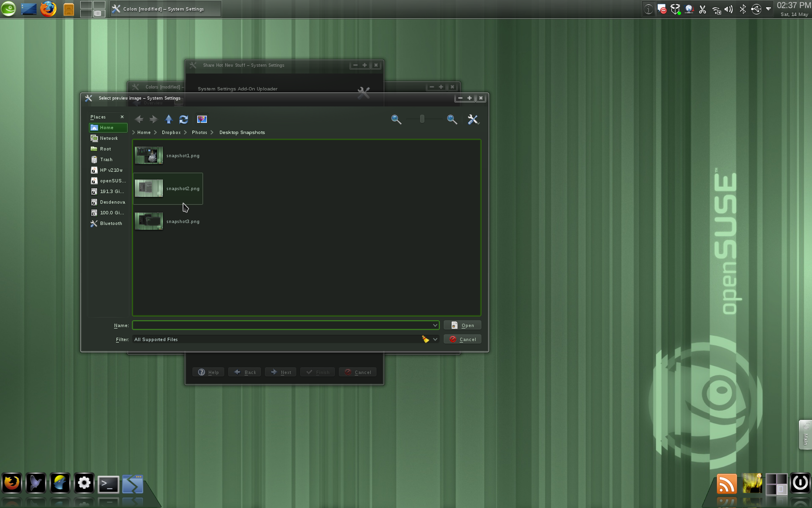
Task: Select Network in Places panel
Action: 108,138
